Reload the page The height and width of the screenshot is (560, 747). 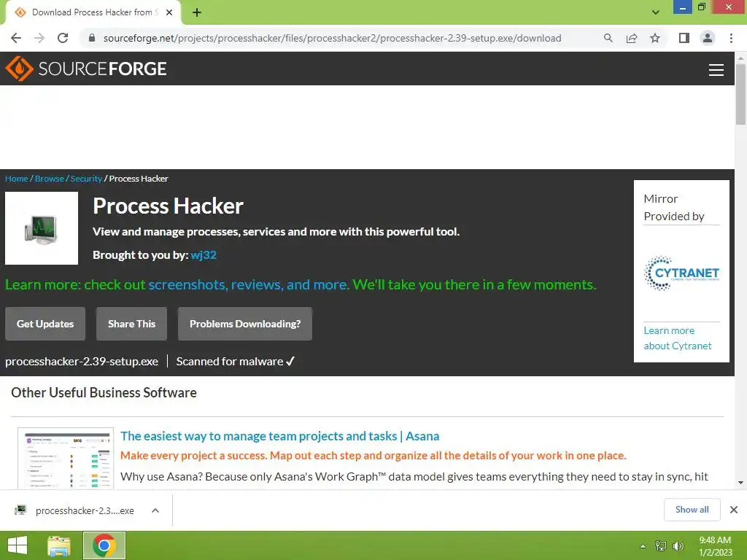coord(63,38)
